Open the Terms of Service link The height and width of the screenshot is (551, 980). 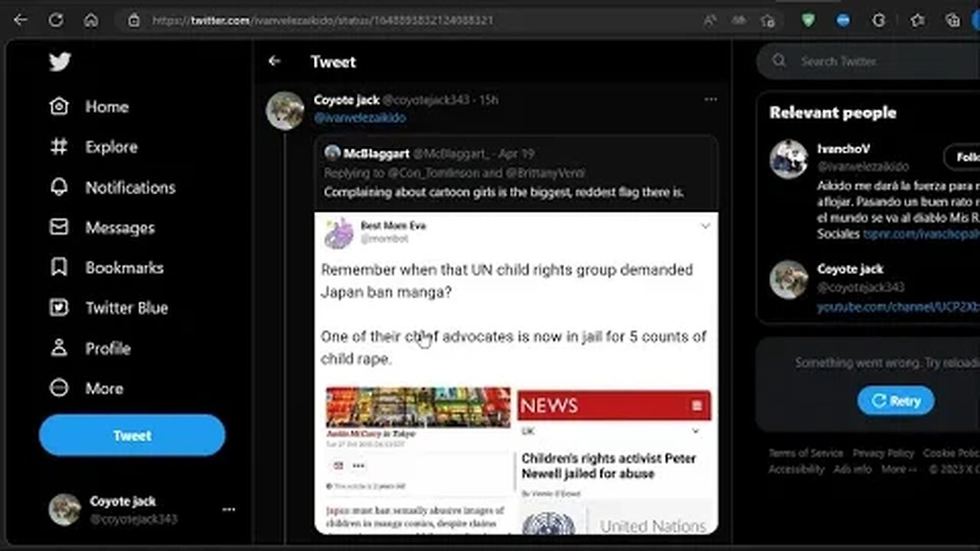coord(805,453)
